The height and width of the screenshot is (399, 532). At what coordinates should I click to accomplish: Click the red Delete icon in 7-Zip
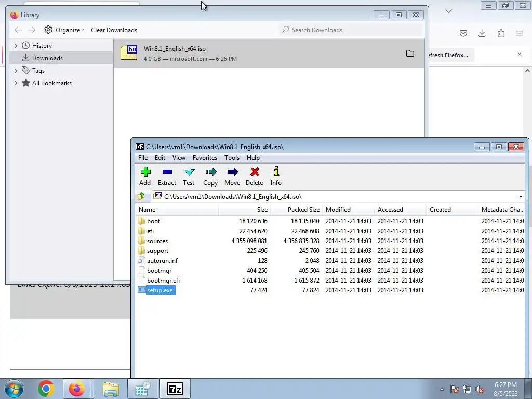click(255, 176)
